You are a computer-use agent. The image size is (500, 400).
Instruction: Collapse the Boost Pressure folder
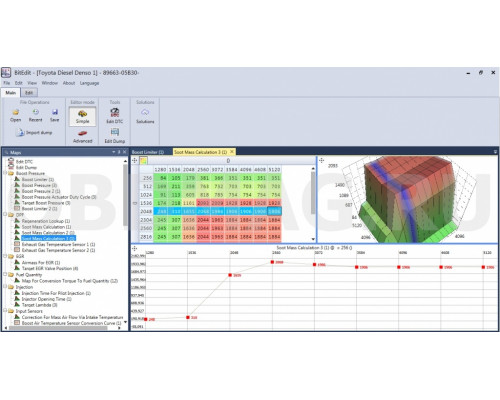pyautogui.click(x=5, y=173)
